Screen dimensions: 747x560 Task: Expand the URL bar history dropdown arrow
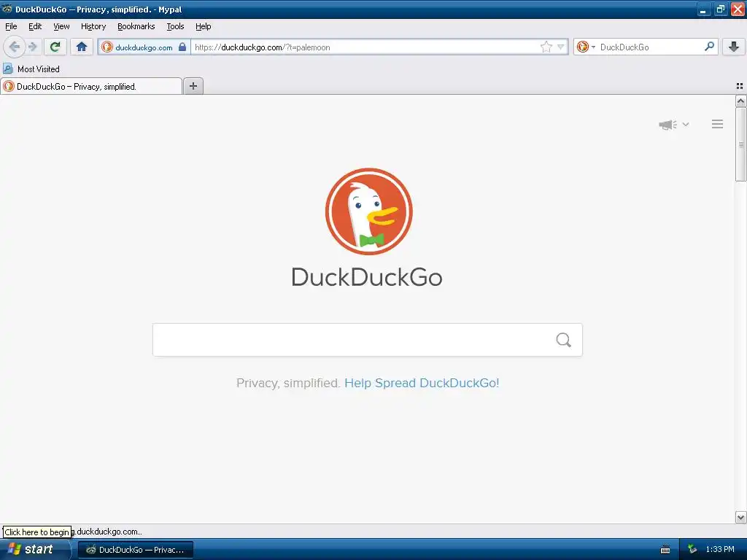(561, 47)
